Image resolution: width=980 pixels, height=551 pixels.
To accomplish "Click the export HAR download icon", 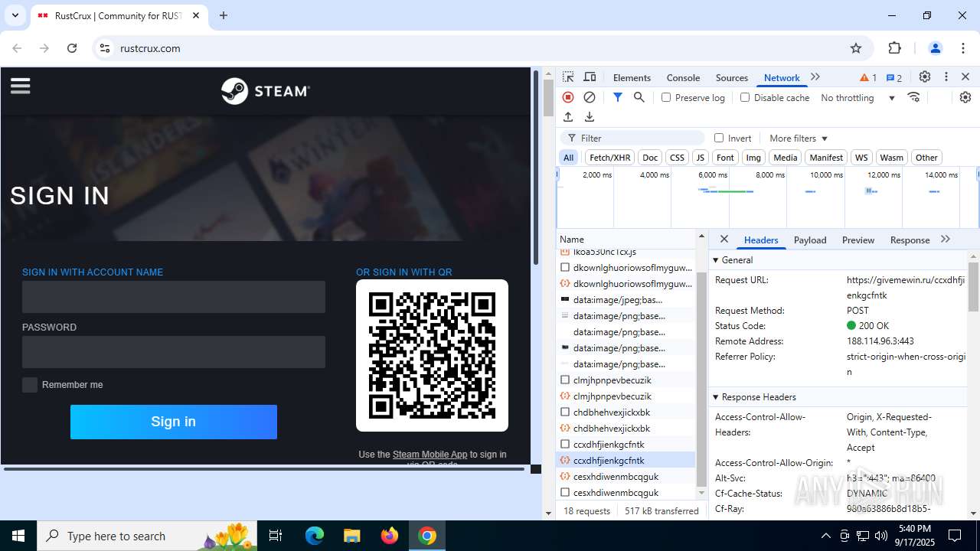I will point(590,117).
